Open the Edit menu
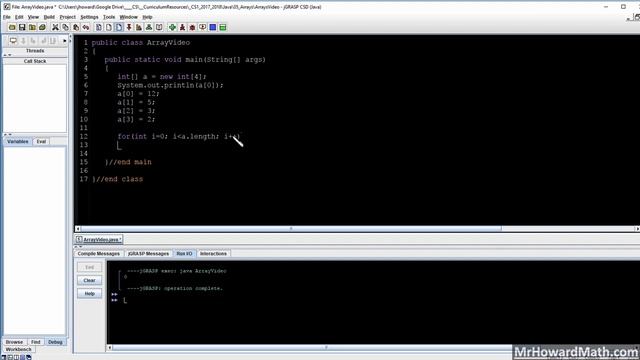640x360 pixels. [x=19, y=17]
